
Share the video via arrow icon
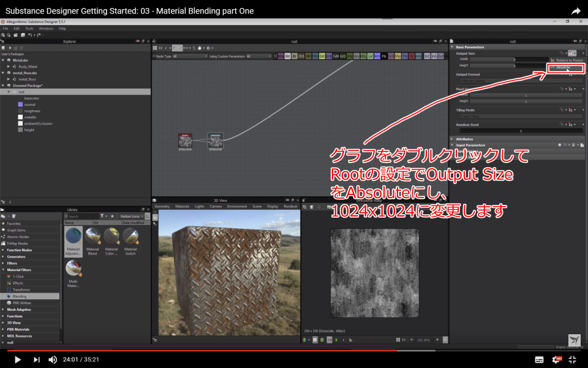tap(576, 11)
